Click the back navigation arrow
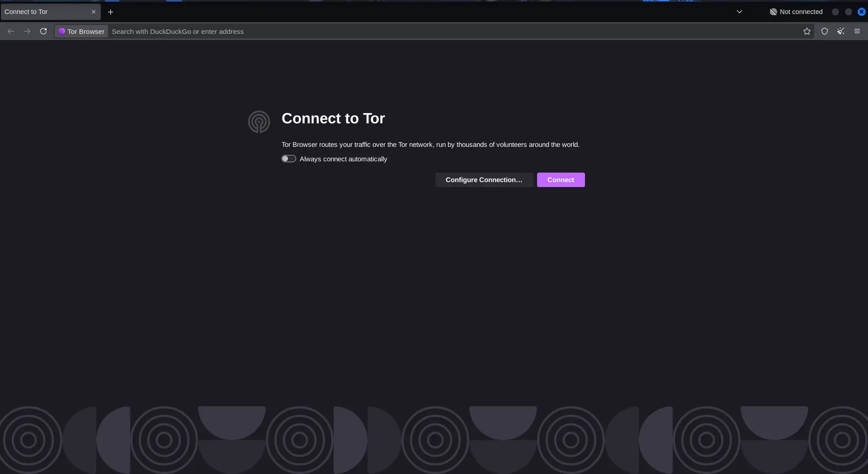 pyautogui.click(x=11, y=31)
